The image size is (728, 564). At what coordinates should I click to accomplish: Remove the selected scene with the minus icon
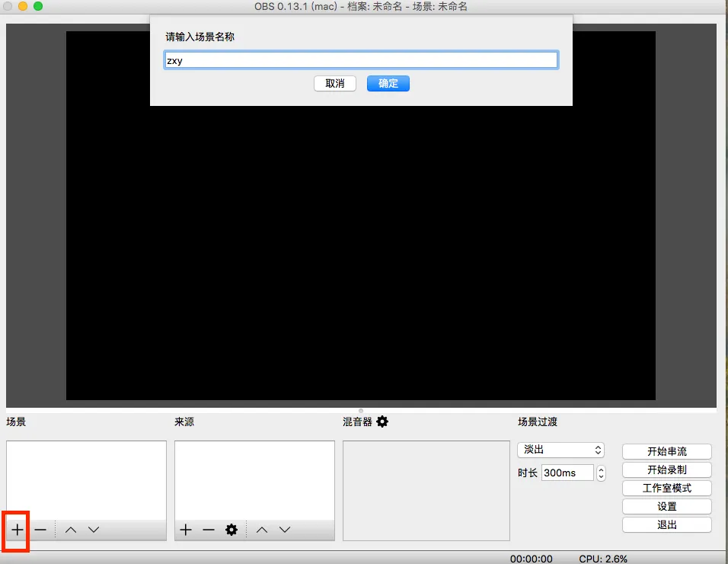(x=40, y=530)
